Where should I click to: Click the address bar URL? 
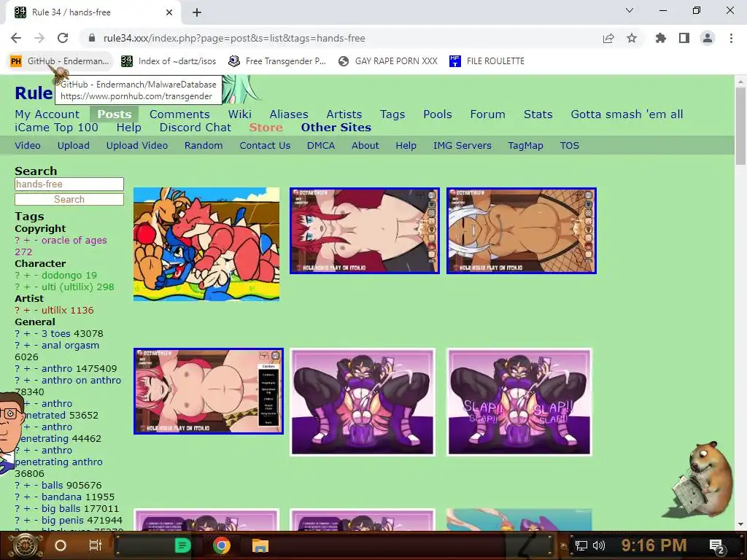pos(234,38)
